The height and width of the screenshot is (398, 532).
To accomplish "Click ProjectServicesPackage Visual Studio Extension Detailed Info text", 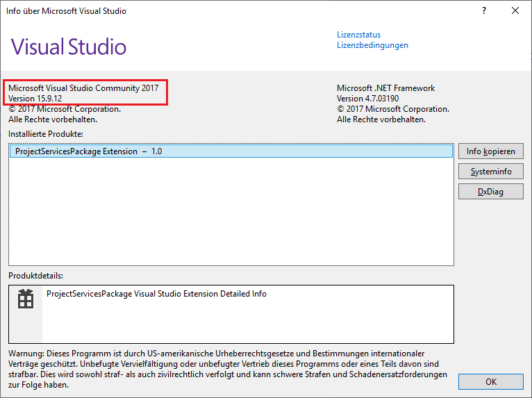I will click(x=156, y=294).
